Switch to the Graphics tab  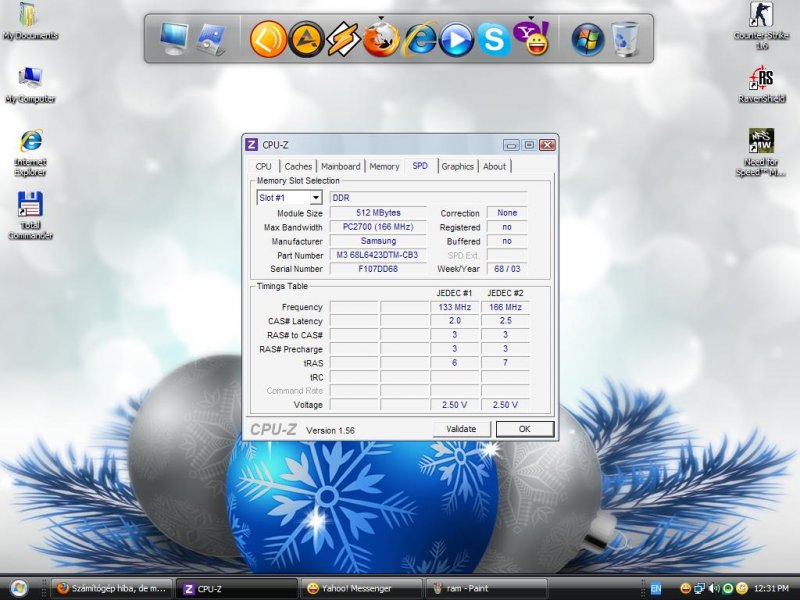point(458,166)
